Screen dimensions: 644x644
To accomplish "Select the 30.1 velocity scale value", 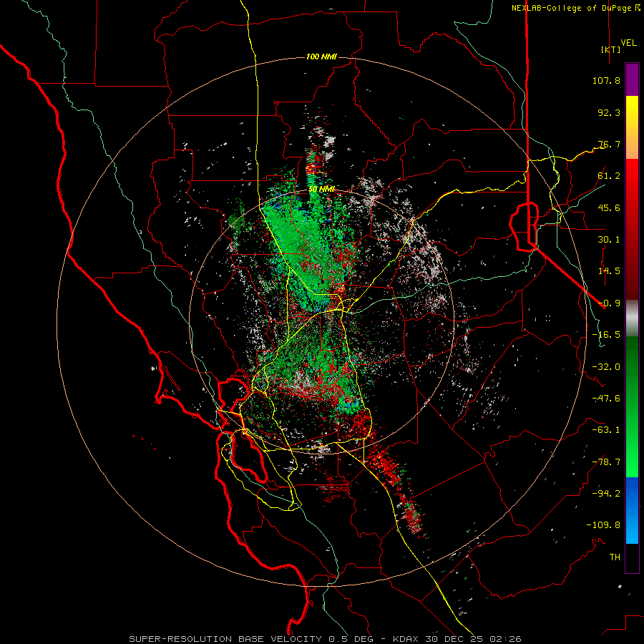I will pyautogui.click(x=609, y=240).
